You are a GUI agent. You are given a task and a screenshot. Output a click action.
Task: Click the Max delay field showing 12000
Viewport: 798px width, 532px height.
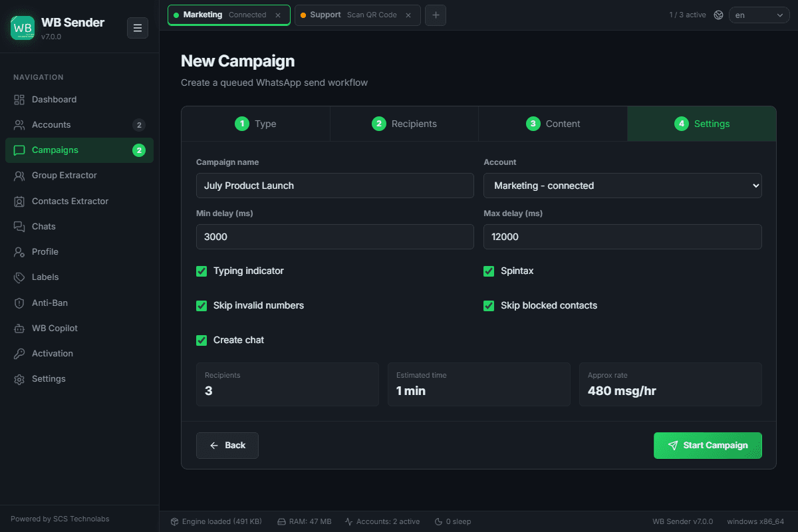622,237
